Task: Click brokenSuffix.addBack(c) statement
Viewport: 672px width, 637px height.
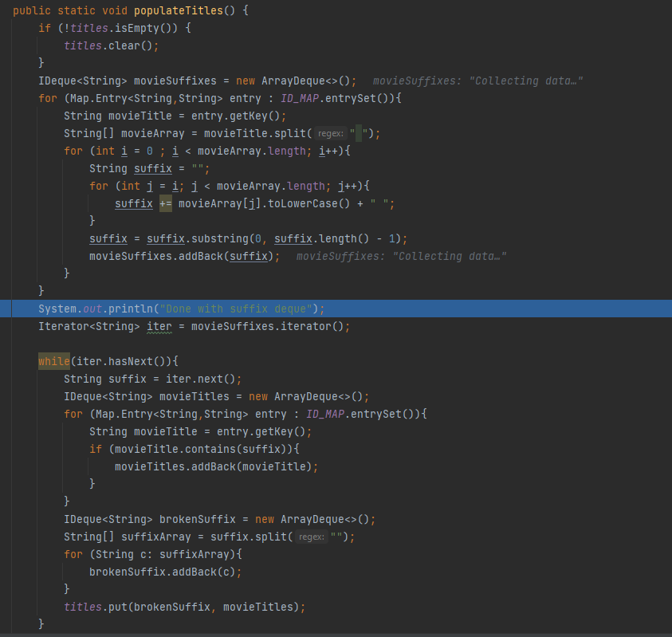Action: coord(164,572)
